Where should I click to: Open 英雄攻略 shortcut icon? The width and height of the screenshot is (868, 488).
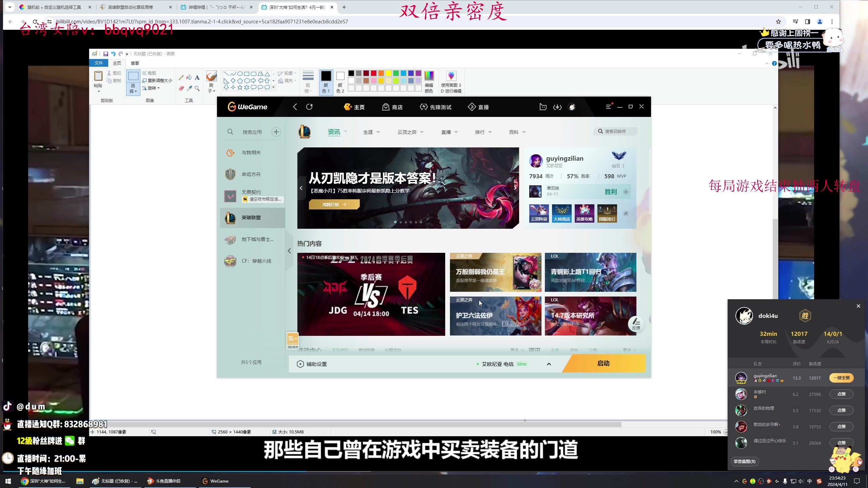584,213
